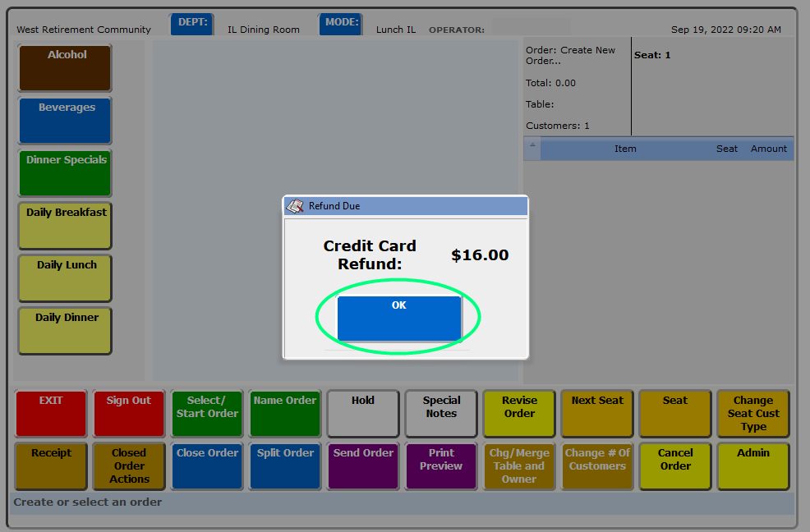
Task: Click OK in the Refund Due dialog
Action: point(398,318)
